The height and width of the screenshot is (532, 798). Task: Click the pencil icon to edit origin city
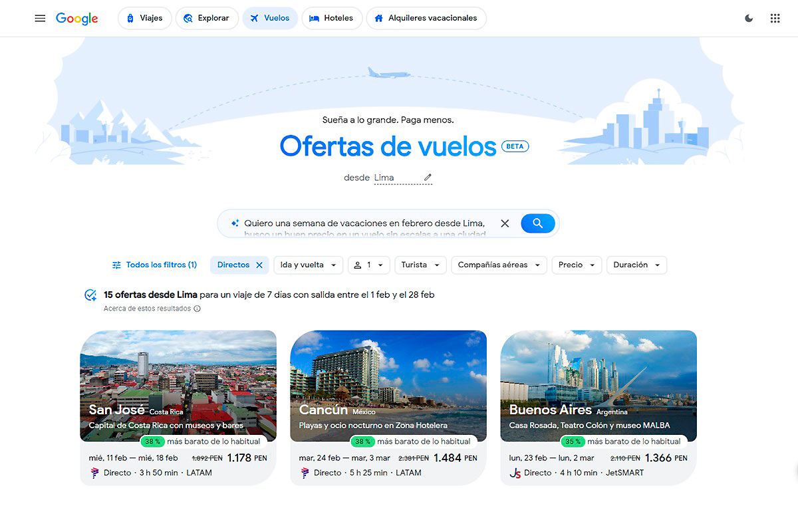tap(428, 178)
